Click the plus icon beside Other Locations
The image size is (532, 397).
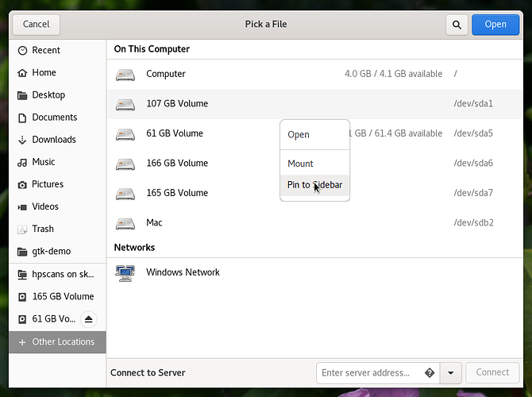(x=22, y=342)
